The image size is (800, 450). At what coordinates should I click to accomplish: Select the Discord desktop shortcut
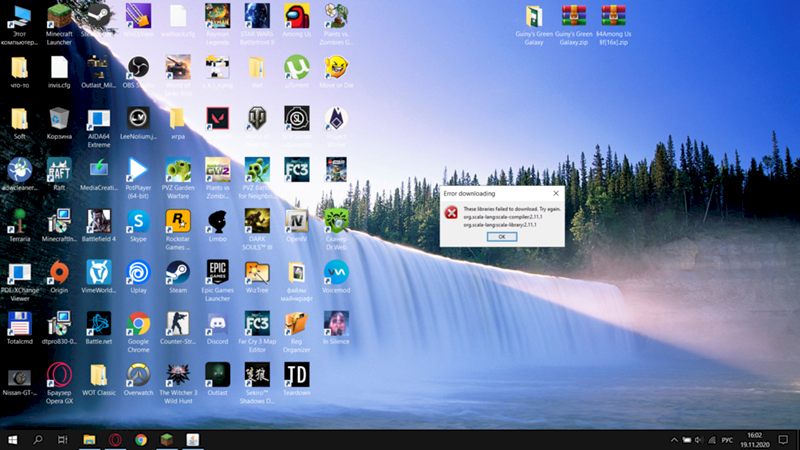217,323
